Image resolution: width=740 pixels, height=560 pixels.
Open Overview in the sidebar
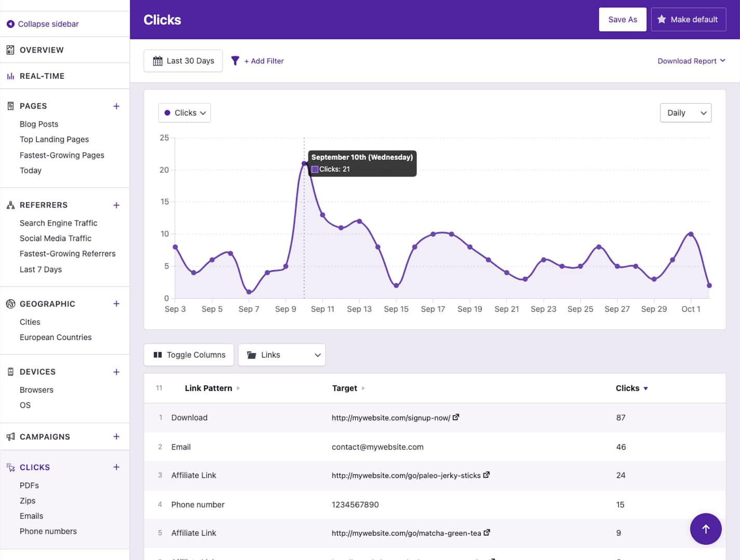click(42, 50)
